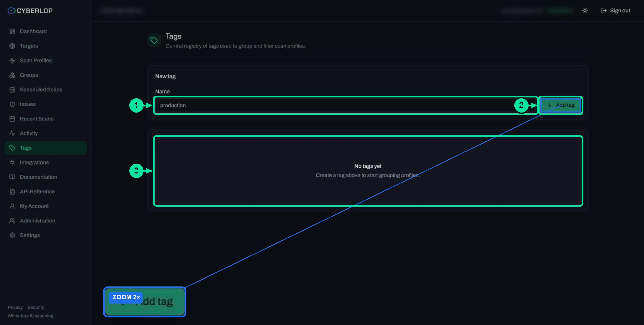Open the Privacy footer link
The width and height of the screenshot is (644, 325).
(15, 307)
